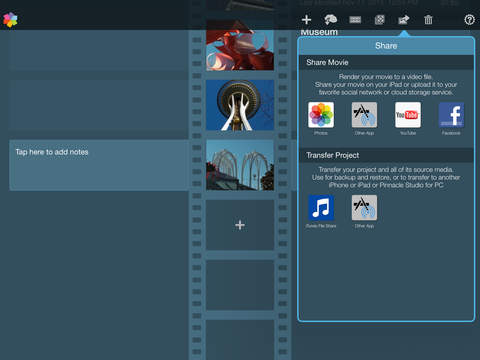The height and width of the screenshot is (360, 480).
Task: Select the red sculpture project thumbnail
Action: [x=240, y=45]
